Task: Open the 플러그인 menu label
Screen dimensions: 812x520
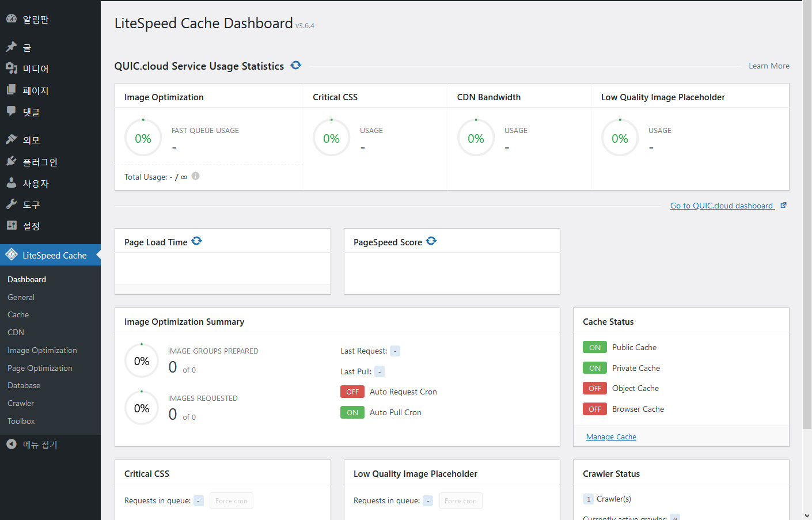Action: click(x=40, y=162)
